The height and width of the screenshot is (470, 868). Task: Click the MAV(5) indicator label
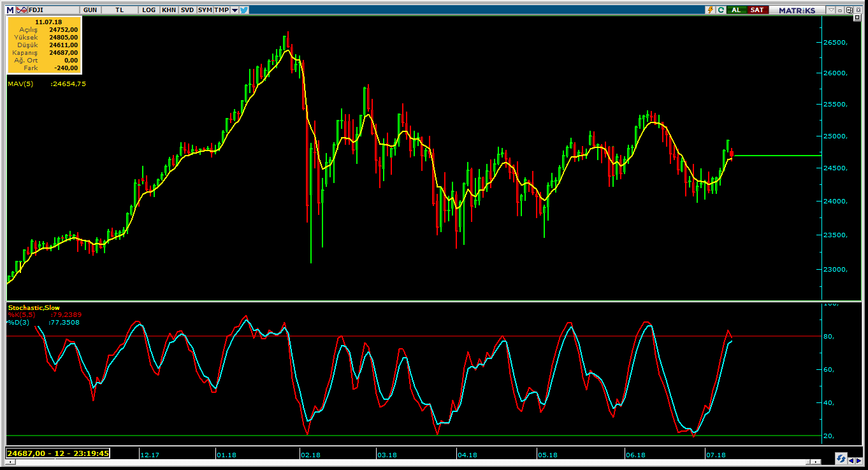20,84
